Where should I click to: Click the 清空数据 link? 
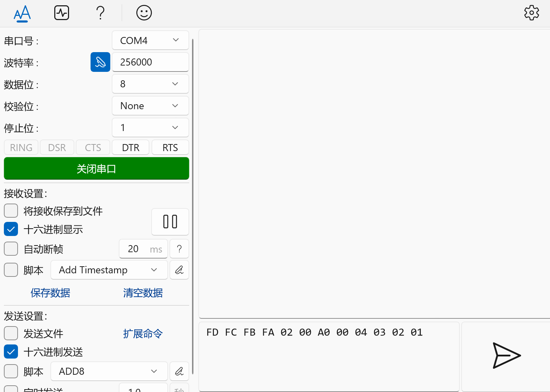(x=143, y=293)
